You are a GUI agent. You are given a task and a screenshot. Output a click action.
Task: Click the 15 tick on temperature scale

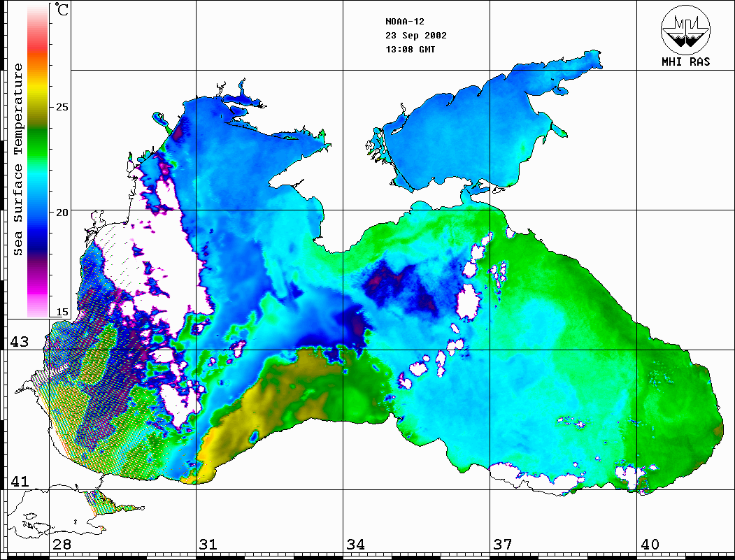[62, 312]
